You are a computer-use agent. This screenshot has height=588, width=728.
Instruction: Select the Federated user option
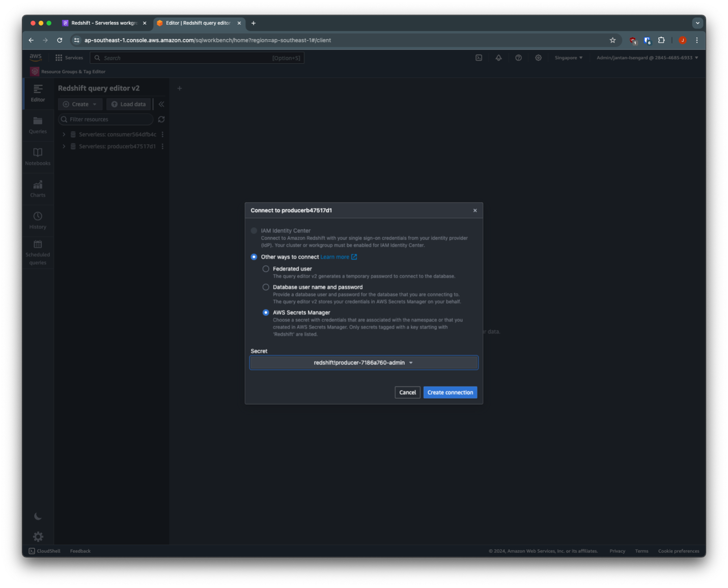pos(266,269)
